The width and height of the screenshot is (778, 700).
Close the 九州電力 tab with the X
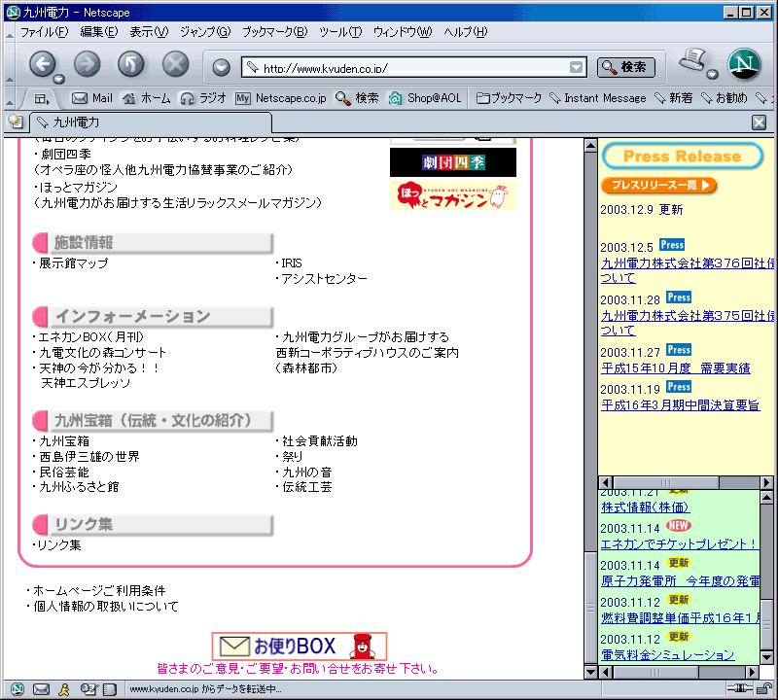759,122
